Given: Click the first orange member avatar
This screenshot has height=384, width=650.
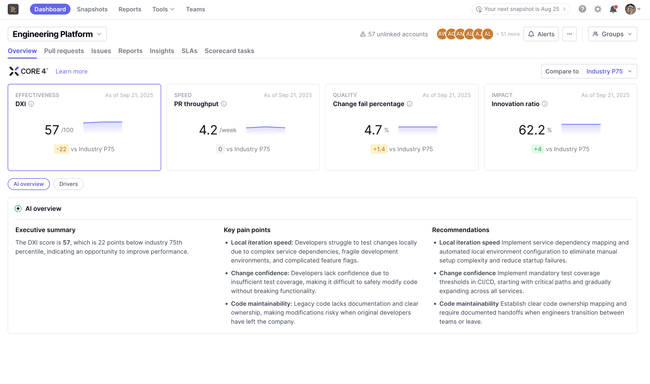Looking at the screenshot, I should point(442,34).
